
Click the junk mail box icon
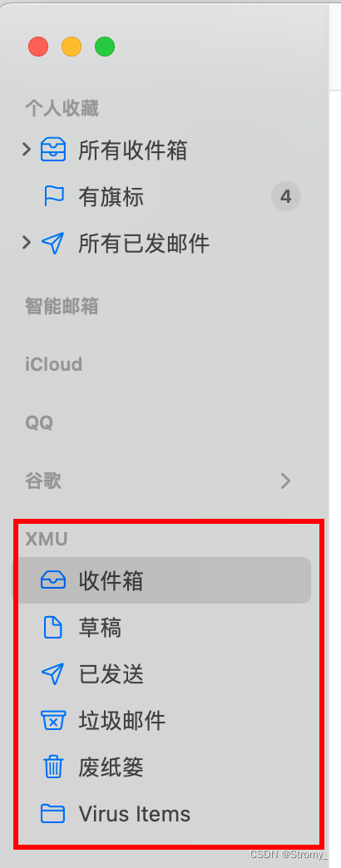pos(53,721)
